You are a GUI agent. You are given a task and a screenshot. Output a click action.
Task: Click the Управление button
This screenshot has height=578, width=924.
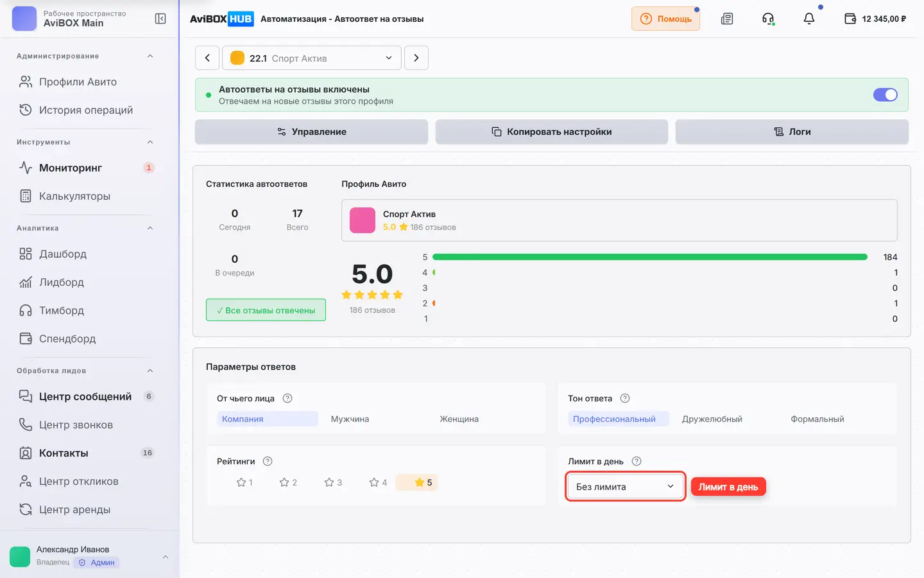pyautogui.click(x=312, y=132)
